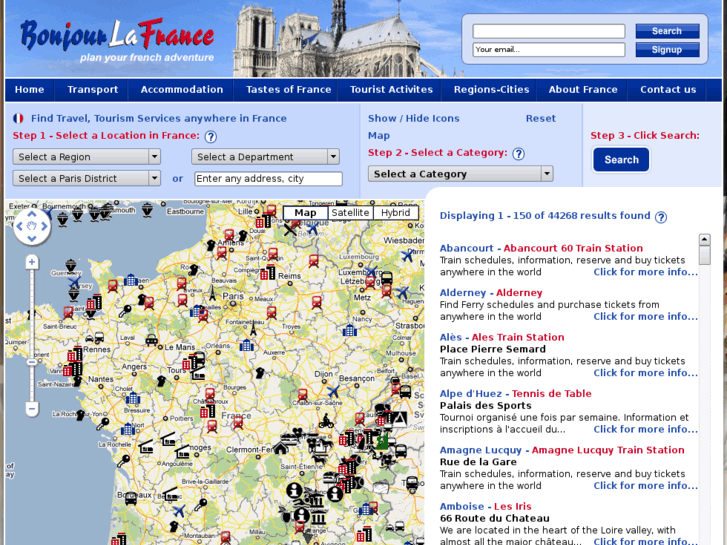This screenshot has height=545, width=727.
Task: Open help icon next to results found
Action: click(661, 217)
